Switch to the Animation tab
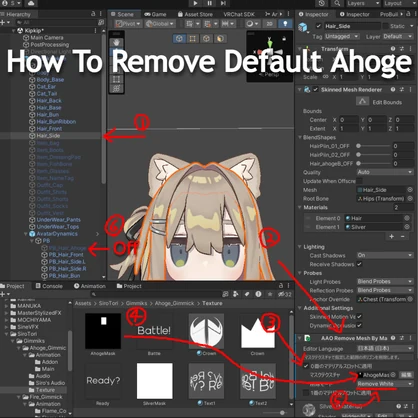This screenshot has height=418, width=418. (89, 286)
